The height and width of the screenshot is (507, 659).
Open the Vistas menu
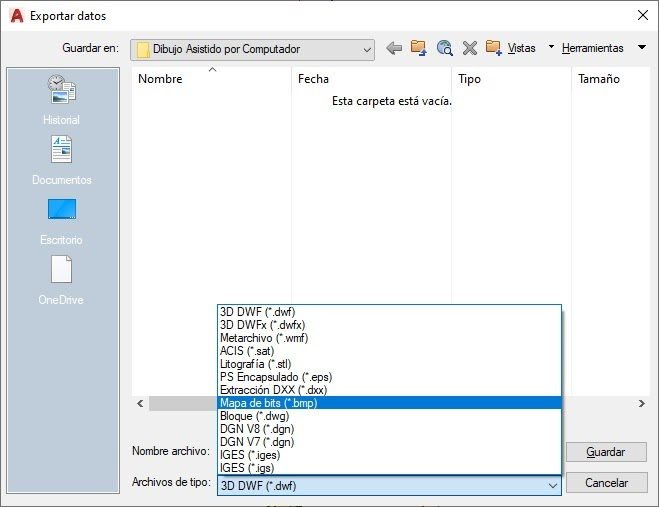[521, 48]
